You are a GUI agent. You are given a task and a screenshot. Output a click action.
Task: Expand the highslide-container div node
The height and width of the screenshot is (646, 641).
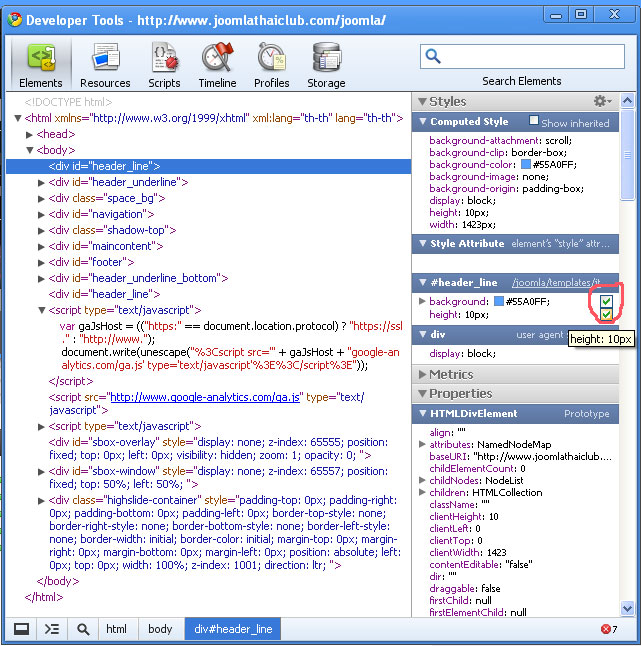[x=41, y=501]
